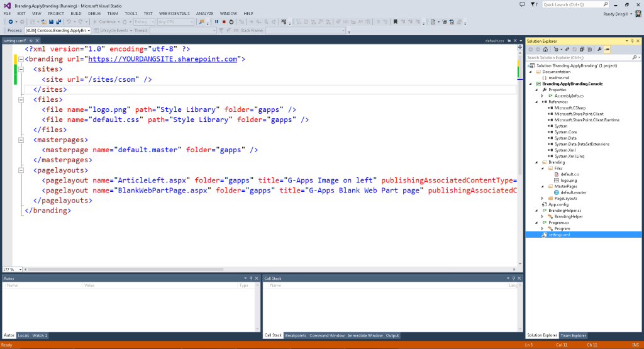Collapse the branding XML element outline
This screenshot has height=349, width=644.
click(x=21, y=59)
